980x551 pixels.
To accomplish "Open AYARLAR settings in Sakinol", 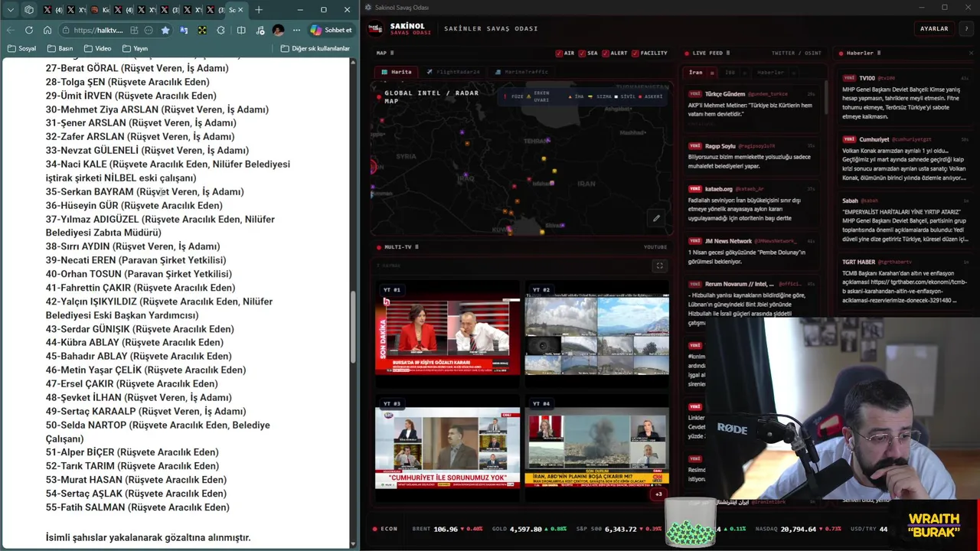I will click(x=934, y=28).
